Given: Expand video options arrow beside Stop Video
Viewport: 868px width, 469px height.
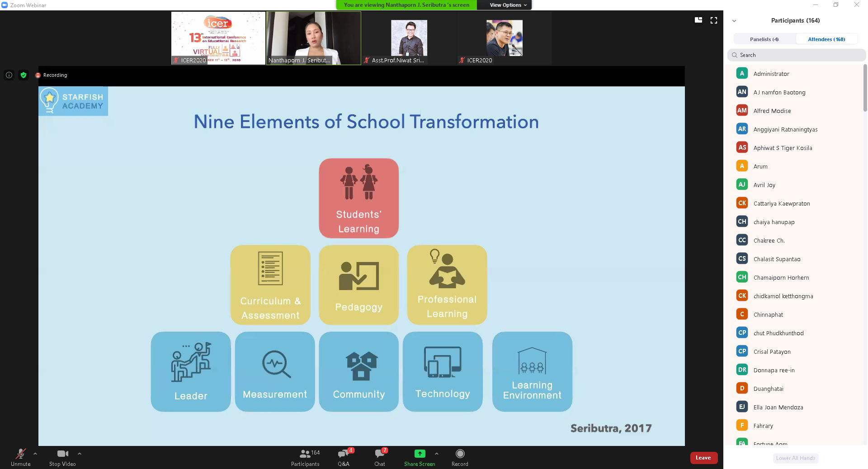Looking at the screenshot, I should (80, 454).
